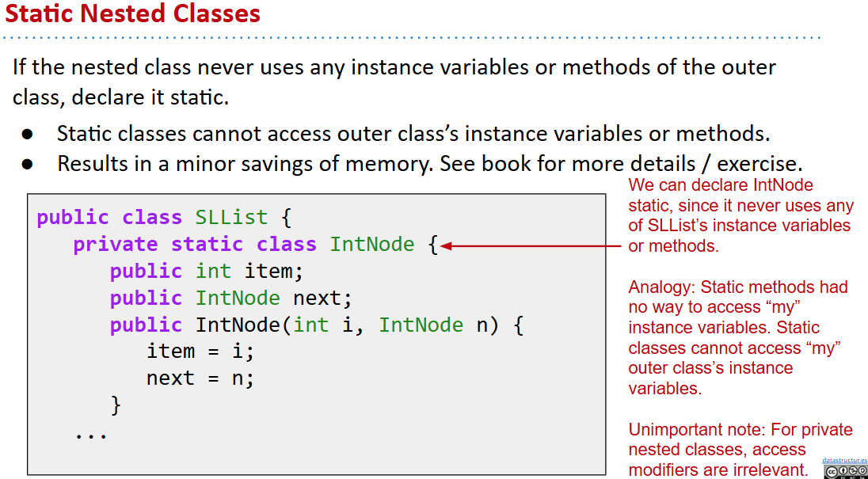868x479 pixels.
Task: Click the red arrow pointing at IntNode
Action: pos(531,245)
